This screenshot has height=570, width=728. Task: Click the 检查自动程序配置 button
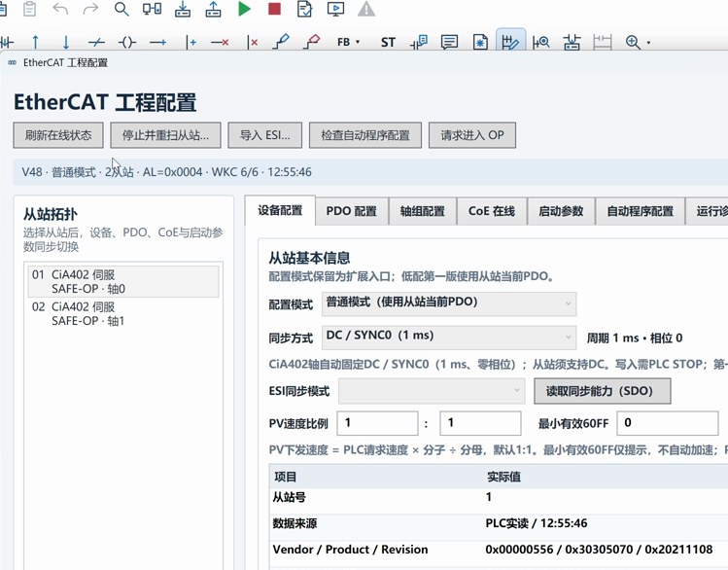(365, 135)
